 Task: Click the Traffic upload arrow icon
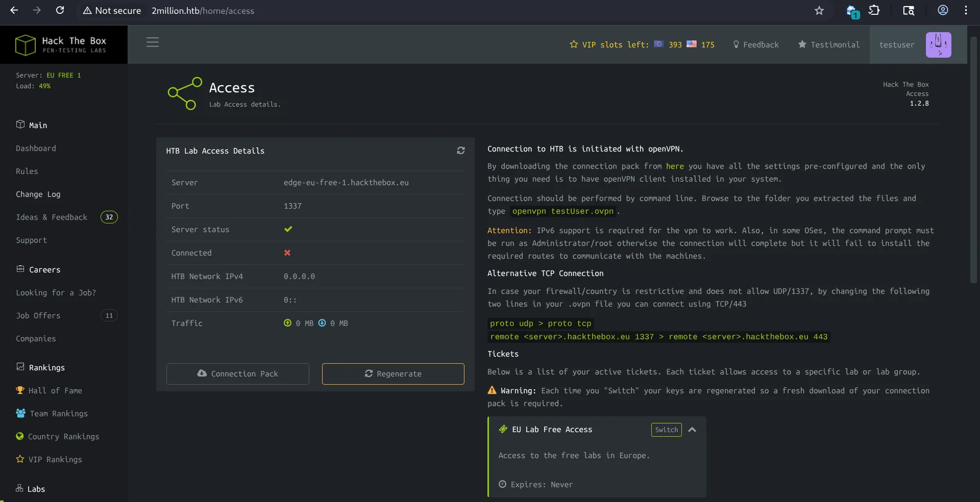[x=288, y=323]
